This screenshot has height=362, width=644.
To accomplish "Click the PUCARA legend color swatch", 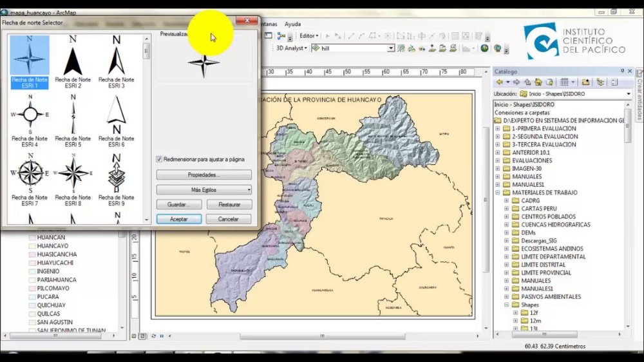I will point(32,297).
